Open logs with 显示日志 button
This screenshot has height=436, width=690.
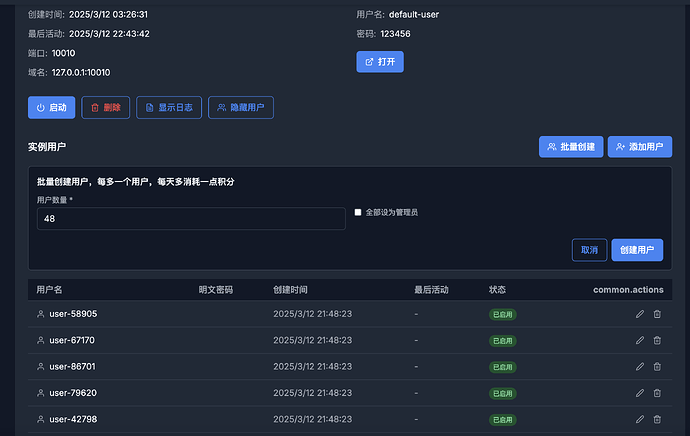[x=169, y=107]
